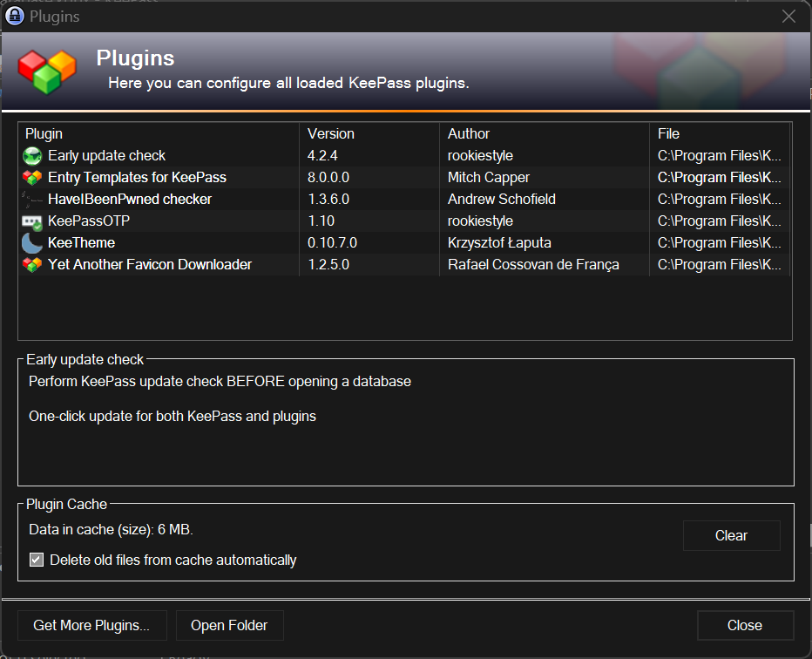The height and width of the screenshot is (659, 812).
Task: Click the KeeTheme moon icon
Action: (32, 243)
